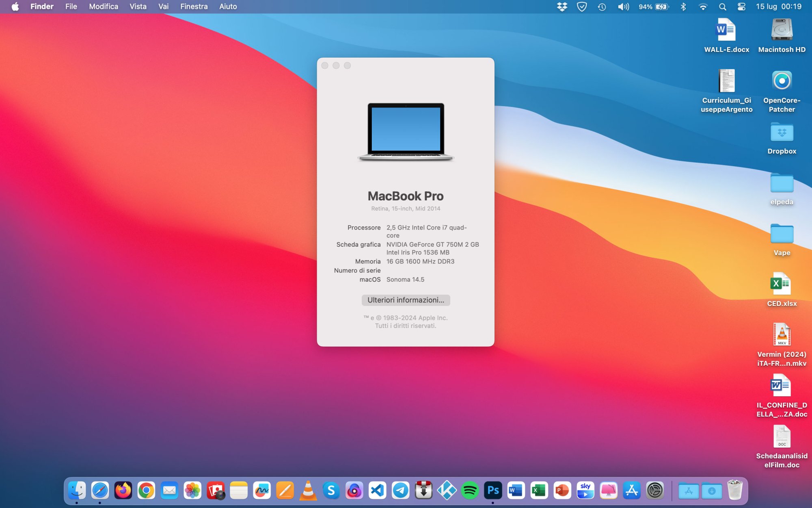The height and width of the screenshot is (508, 812).
Task: Open Dropbox menu bar icon
Action: point(562,7)
